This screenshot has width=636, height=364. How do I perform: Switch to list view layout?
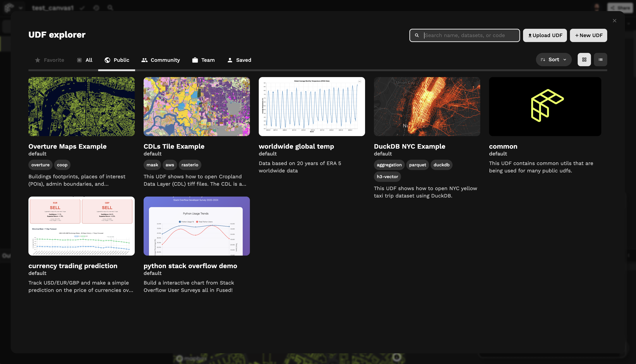click(x=601, y=60)
